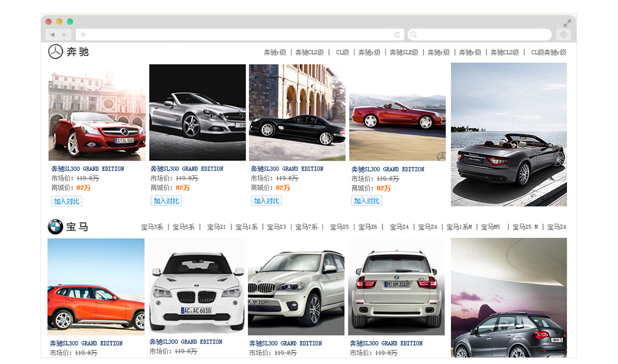
Task: Reload the page with the refresh icon
Action: [x=397, y=34]
